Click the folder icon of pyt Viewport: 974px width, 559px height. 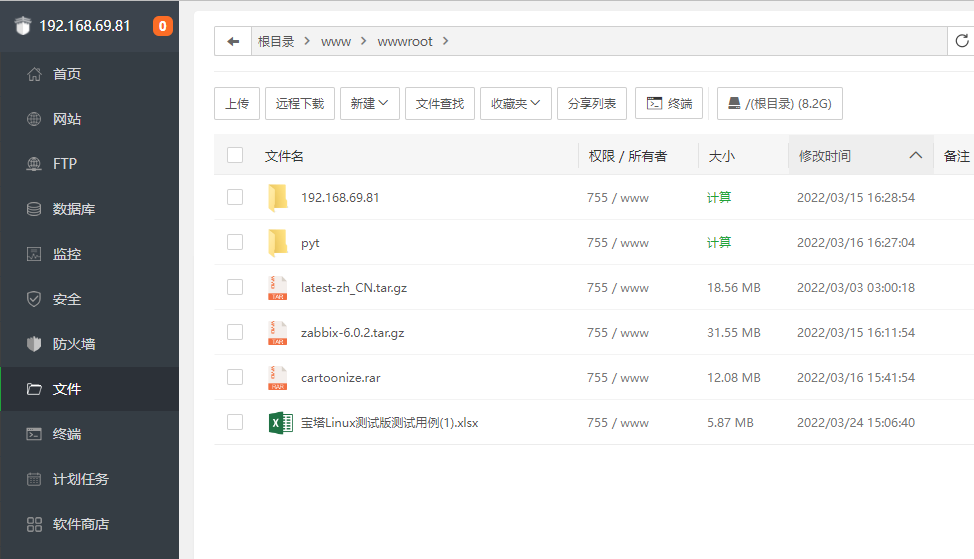pyautogui.click(x=278, y=243)
